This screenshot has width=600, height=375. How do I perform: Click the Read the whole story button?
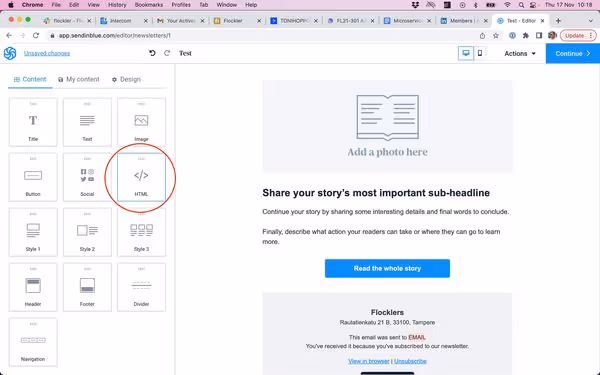click(x=387, y=268)
